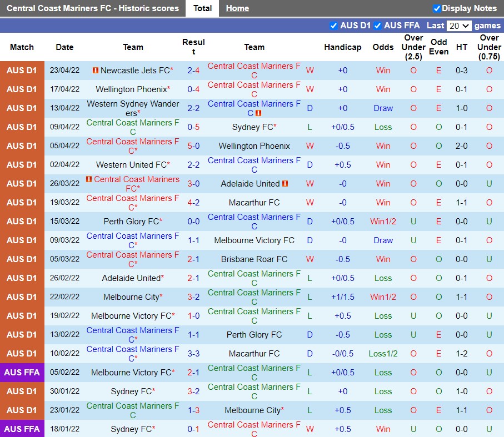Screen dimensions: 504x437
Task: Open Brisbane Roar FC team link
Action: click(x=254, y=259)
